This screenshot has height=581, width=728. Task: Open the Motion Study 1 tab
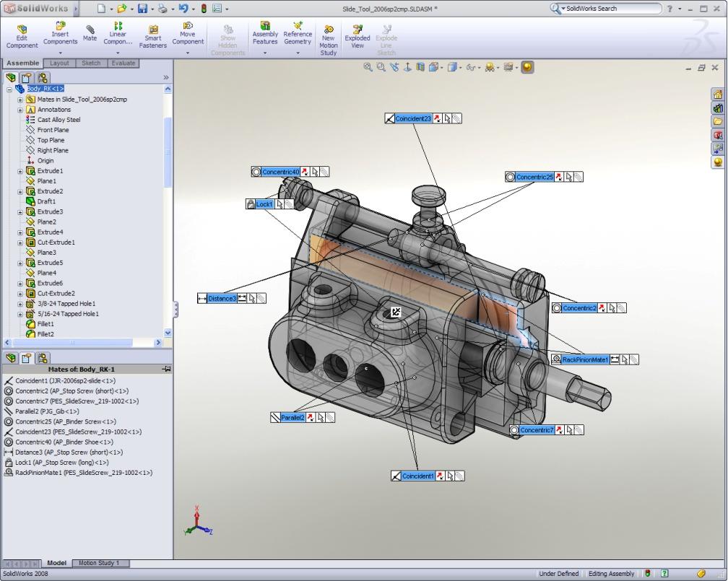(x=99, y=563)
